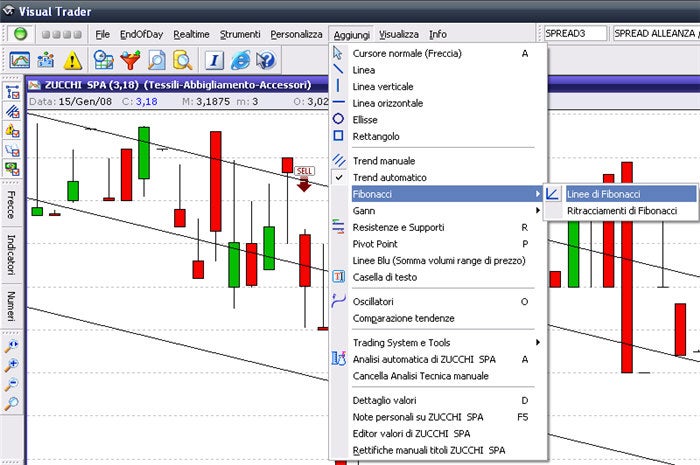This screenshot has height=465, width=700.
Task: Open Note personali su ZUCCHI SPA
Action: (x=438, y=417)
